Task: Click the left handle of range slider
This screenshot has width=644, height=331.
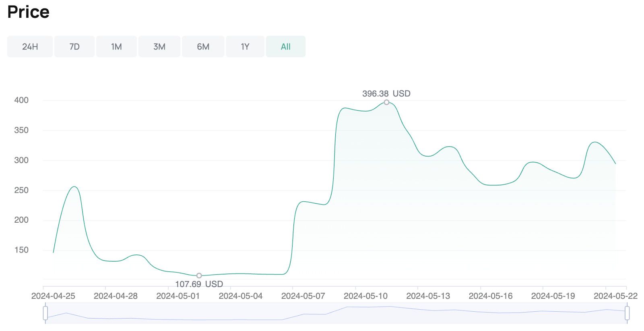Action: (x=45, y=313)
